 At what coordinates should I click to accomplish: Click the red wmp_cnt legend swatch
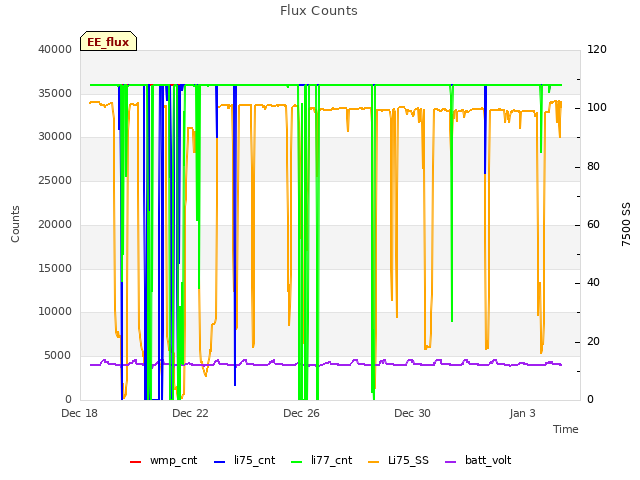[136, 461]
